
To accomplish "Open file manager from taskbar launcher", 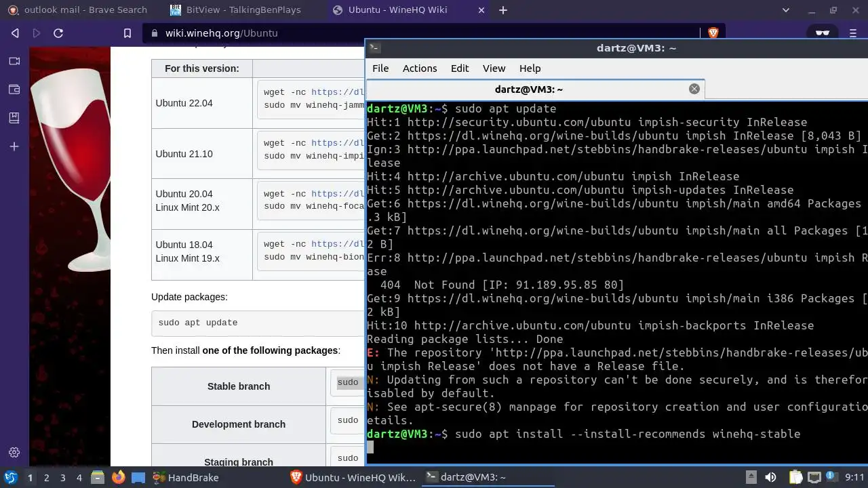I will click(x=98, y=478).
